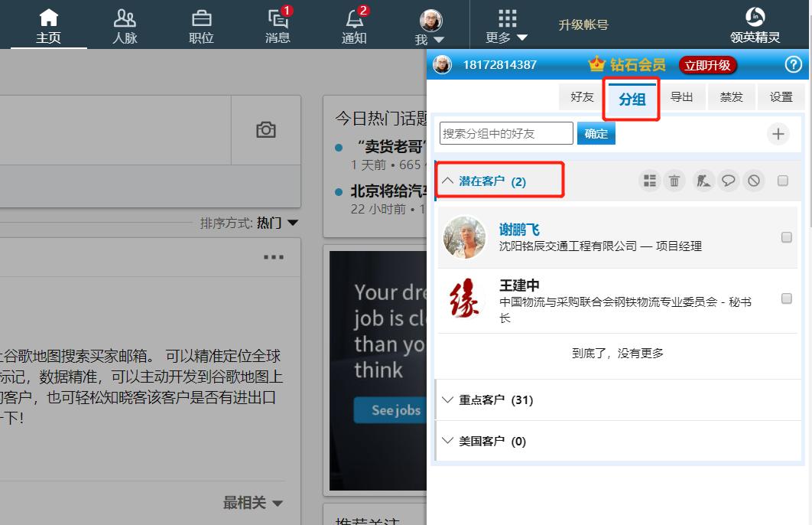Image resolution: width=812 pixels, height=525 pixels.
Task: Open the help question-mark icon
Action: coord(794,65)
